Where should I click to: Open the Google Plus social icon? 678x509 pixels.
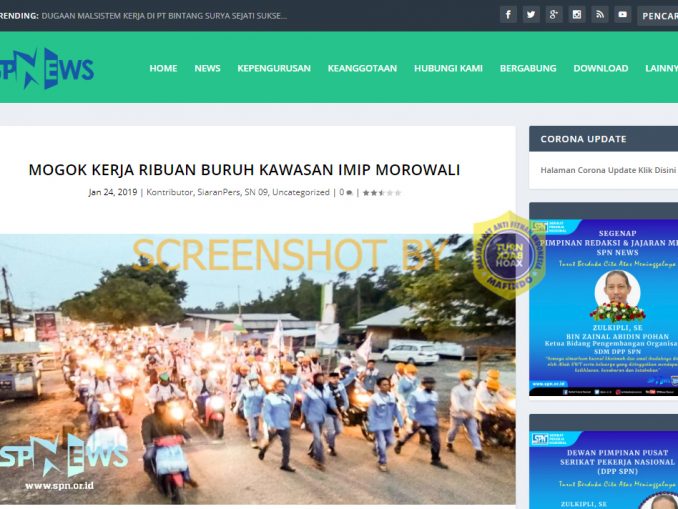[553, 15]
